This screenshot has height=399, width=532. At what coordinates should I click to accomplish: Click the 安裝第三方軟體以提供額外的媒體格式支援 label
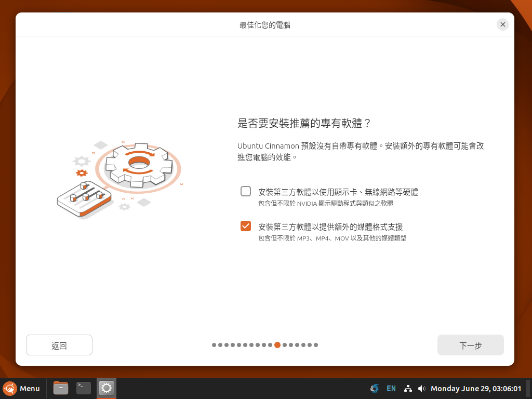(x=330, y=227)
